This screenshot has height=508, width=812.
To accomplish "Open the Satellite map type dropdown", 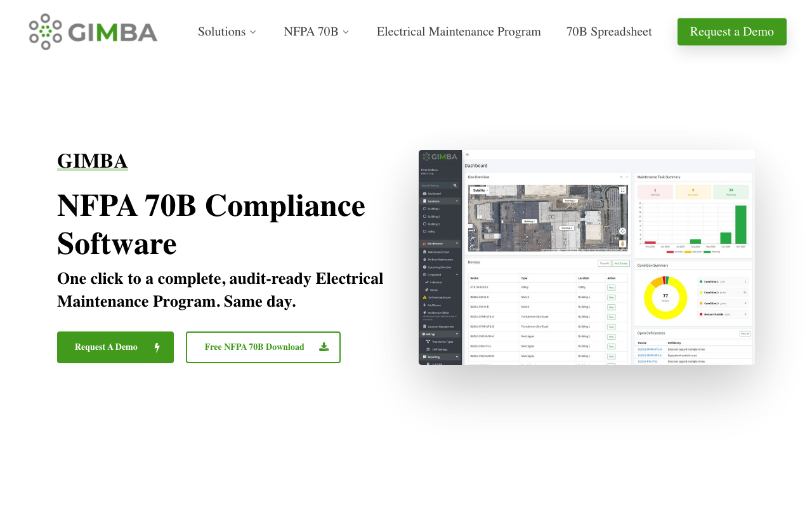I will [480, 190].
